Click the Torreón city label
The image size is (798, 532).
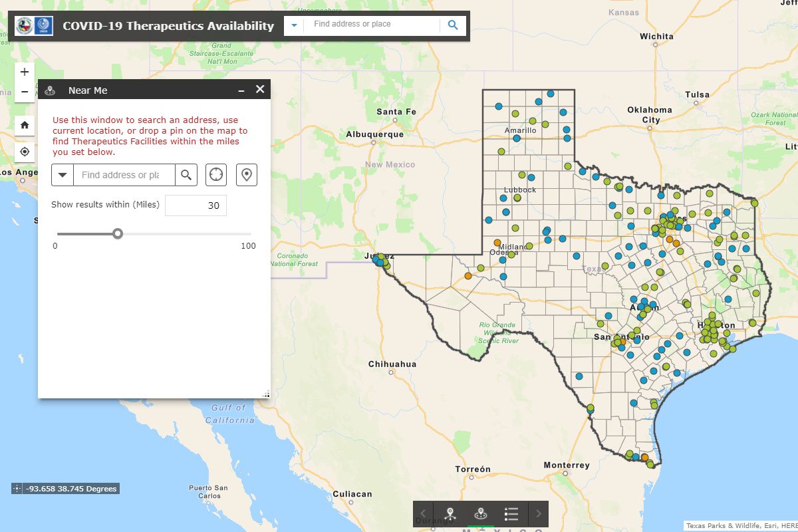(473, 469)
